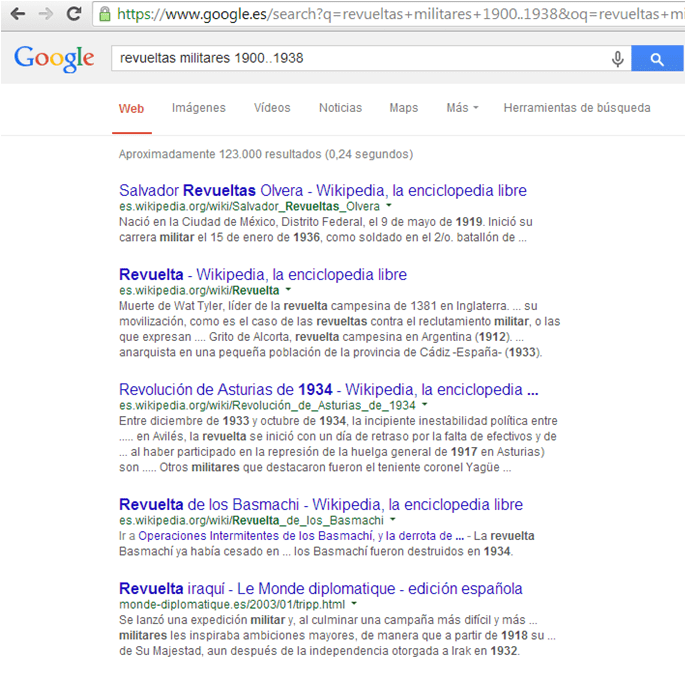Click the browser forward arrow
686x675 pixels.
(x=46, y=14)
